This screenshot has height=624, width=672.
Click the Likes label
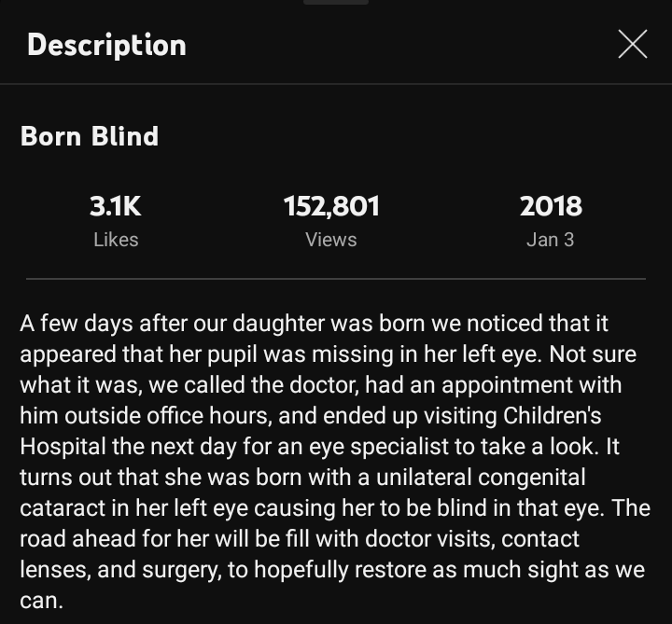tap(116, 240)
